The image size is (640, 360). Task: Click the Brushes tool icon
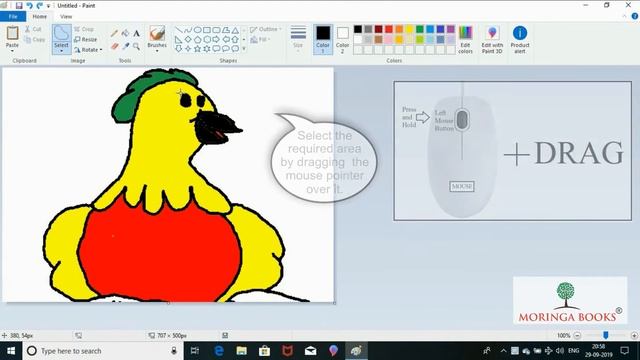click(x=157, y=33)
